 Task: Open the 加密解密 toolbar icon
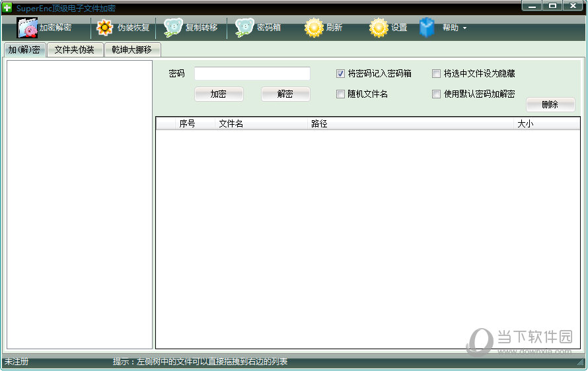[x=27, y=28]
